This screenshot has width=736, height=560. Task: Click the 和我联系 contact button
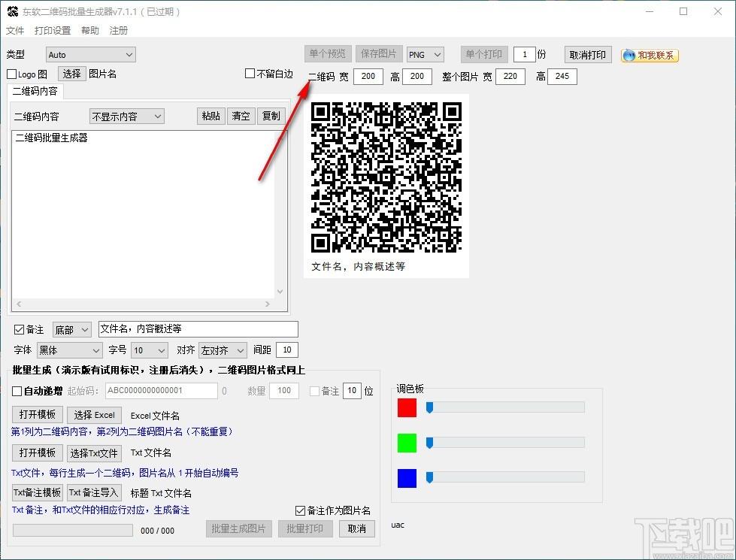point(650,56)
